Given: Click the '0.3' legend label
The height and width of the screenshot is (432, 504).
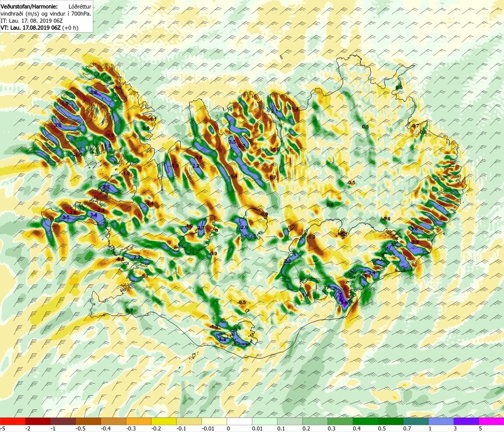Looking at the screenshot, I should pyautogui.click(x=332, y=428).
